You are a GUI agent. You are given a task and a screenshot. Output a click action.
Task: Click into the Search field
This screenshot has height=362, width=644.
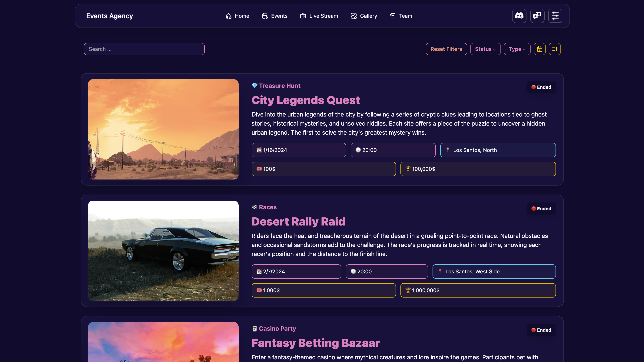tap(144, 49)
